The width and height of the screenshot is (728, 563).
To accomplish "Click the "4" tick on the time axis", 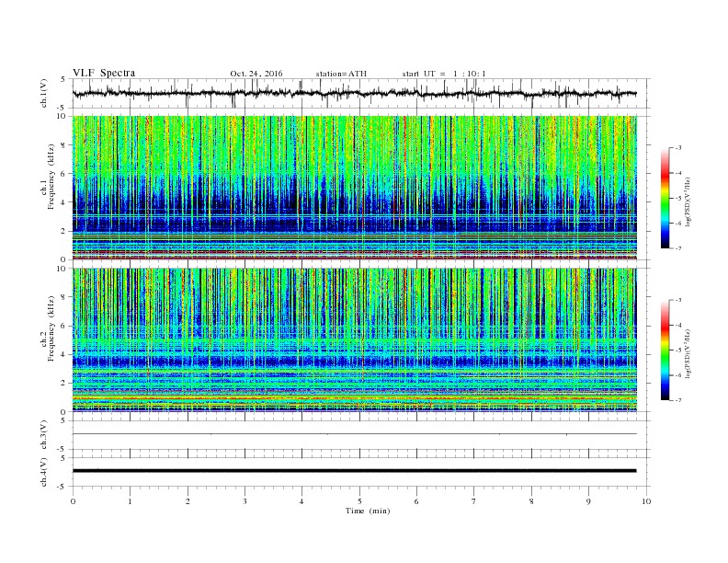I will (301, 501).
